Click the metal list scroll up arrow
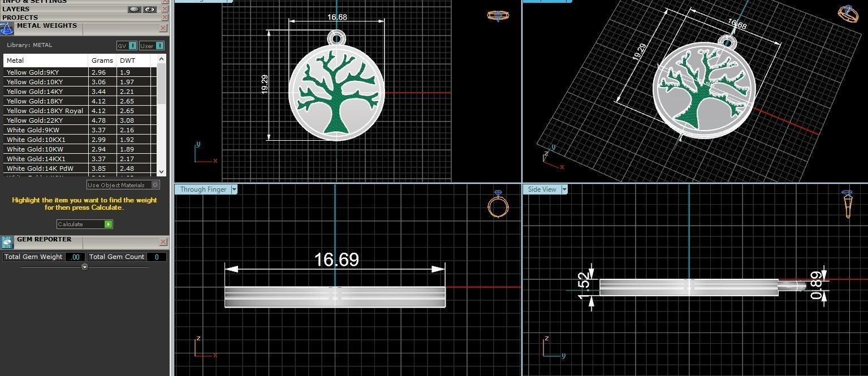Image resolution: width=868 pixels, height=376 pixels. (x=162, y=59)
